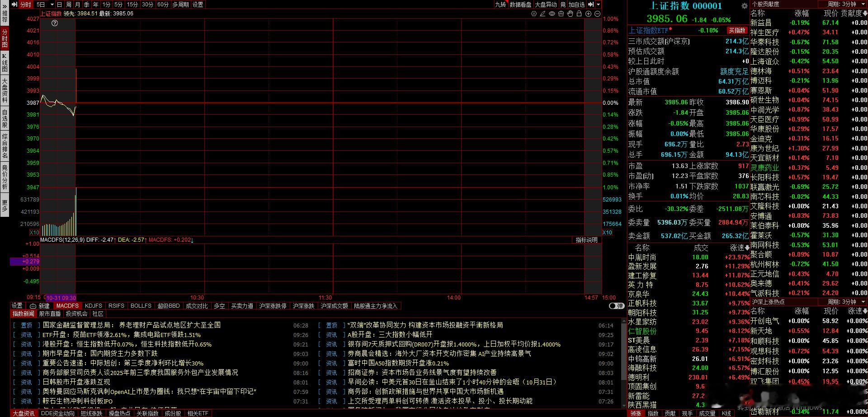Switch to the MACDFS indicator tab
The width and height of the screenshot is (868, 417).
coord(67,306)
